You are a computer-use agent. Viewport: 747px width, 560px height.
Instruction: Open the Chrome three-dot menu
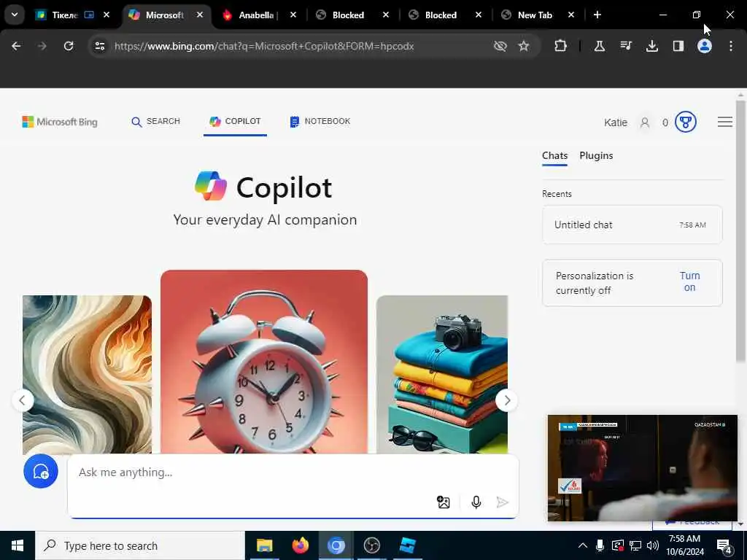(731, 46)
